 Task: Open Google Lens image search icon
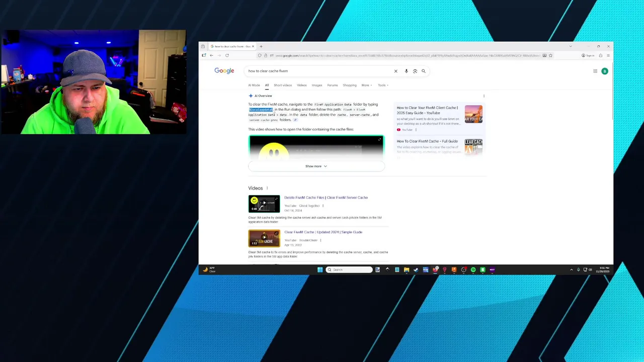pyautogui.click(x=415, y=71)
